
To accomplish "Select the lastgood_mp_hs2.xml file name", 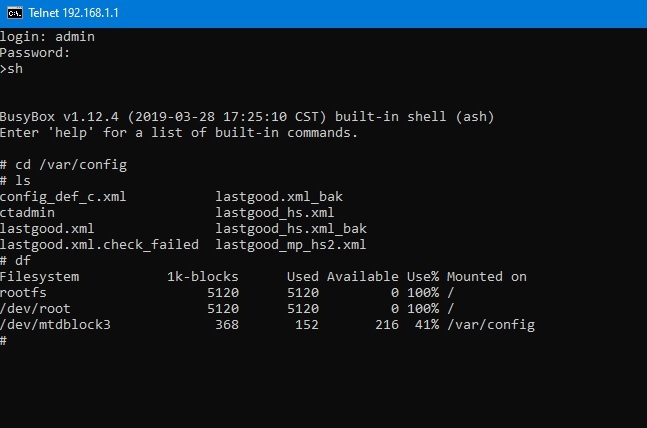I will [291, 244].
